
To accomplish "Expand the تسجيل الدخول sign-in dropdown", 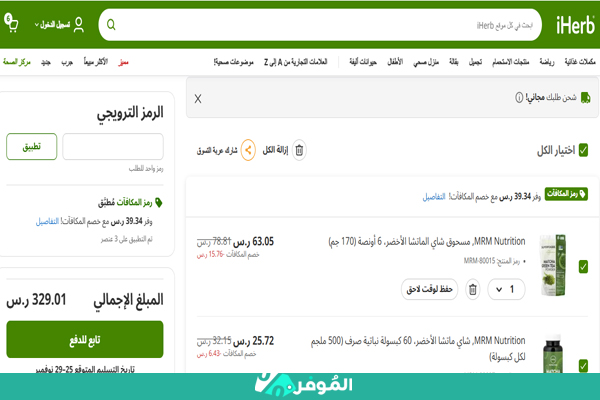I will pos(52,24).
